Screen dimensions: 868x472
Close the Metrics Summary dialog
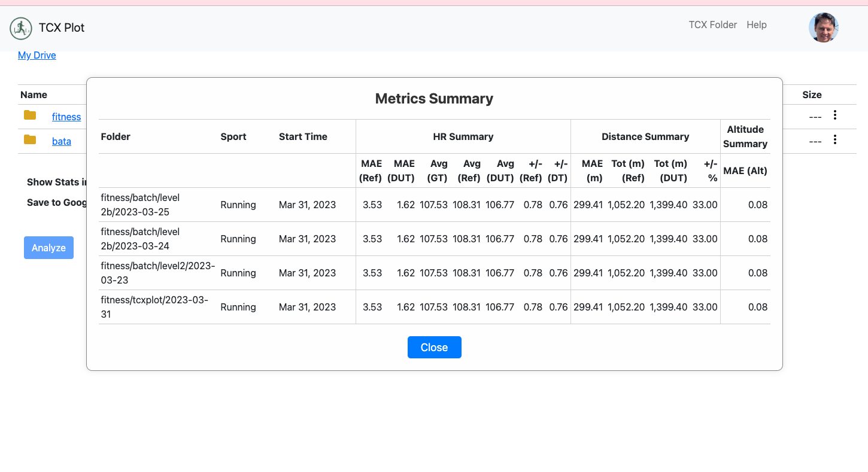click(434, 348)
